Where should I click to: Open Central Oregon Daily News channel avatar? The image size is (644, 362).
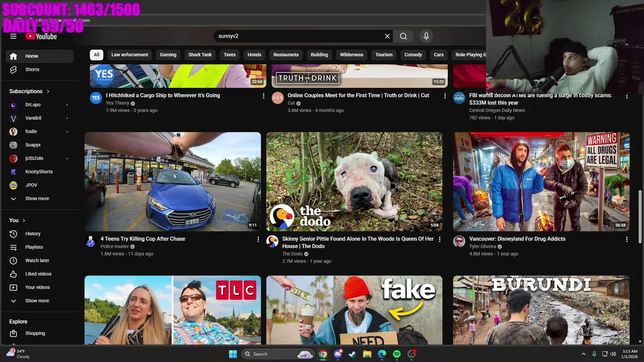tap(459, 98)
